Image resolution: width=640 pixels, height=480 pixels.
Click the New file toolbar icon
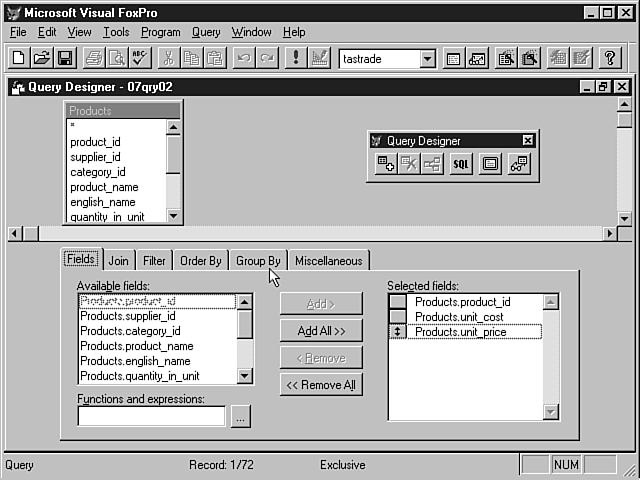pos(19,58)
